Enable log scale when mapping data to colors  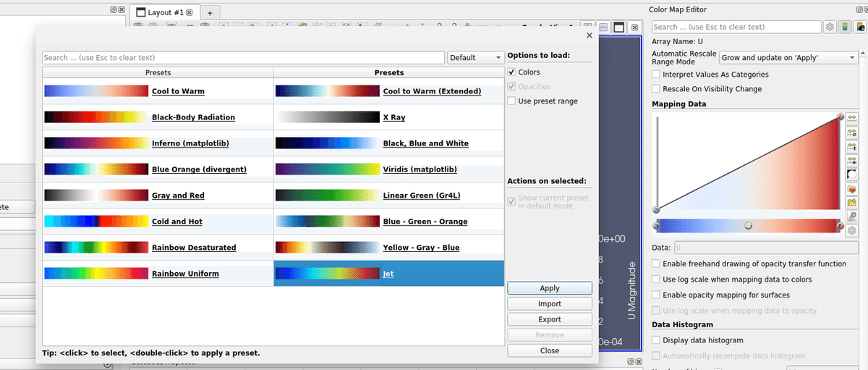pyautogui.click(x=656, y=279)
